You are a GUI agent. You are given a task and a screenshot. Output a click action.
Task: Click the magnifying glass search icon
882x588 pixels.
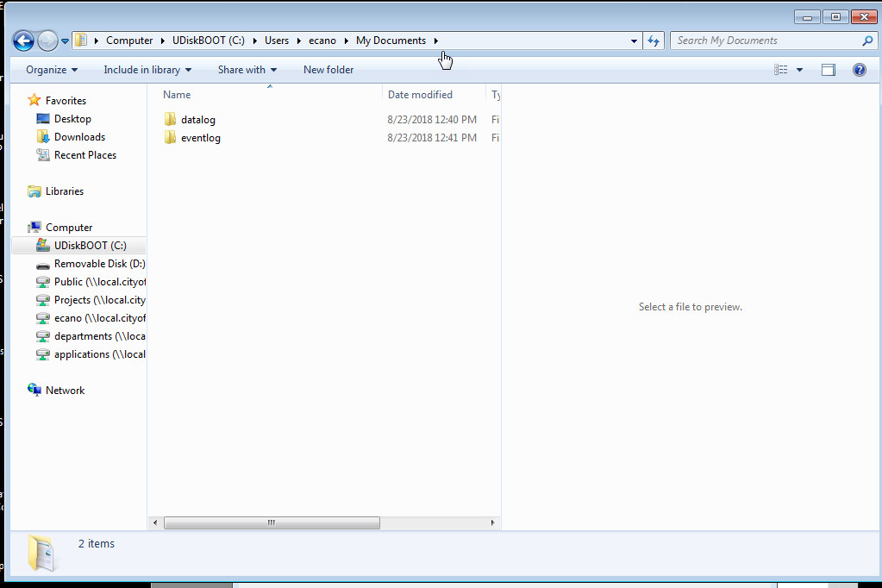pos(867,41)
